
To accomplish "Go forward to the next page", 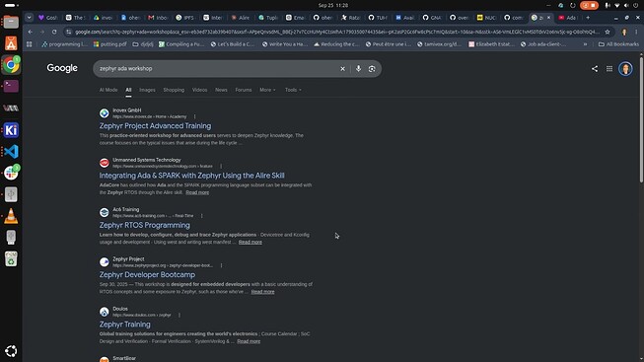I will (41, 32).
